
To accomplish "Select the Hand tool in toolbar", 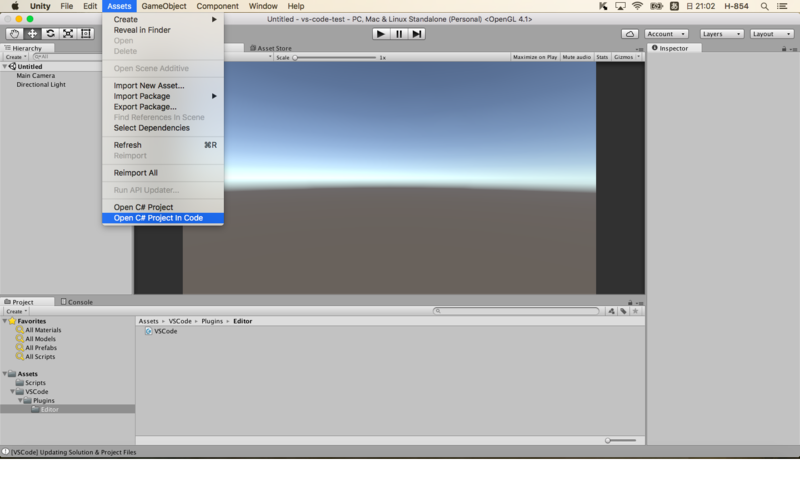I will (x=14, y=34).
